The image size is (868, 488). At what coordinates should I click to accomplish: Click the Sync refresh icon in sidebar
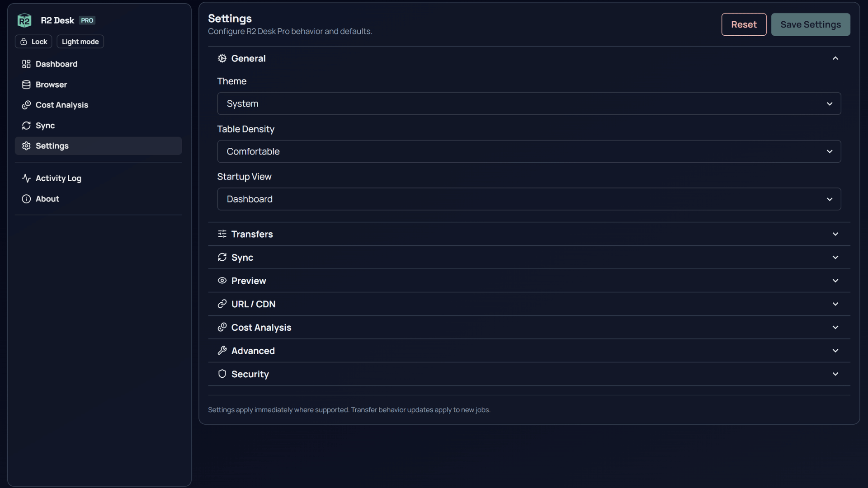26,126
